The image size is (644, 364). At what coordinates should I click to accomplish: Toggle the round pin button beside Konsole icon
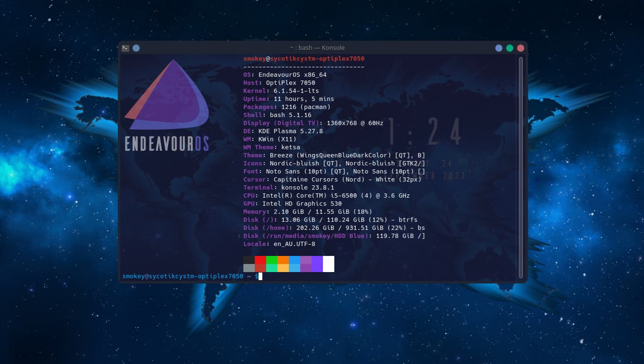click(136, 48)
